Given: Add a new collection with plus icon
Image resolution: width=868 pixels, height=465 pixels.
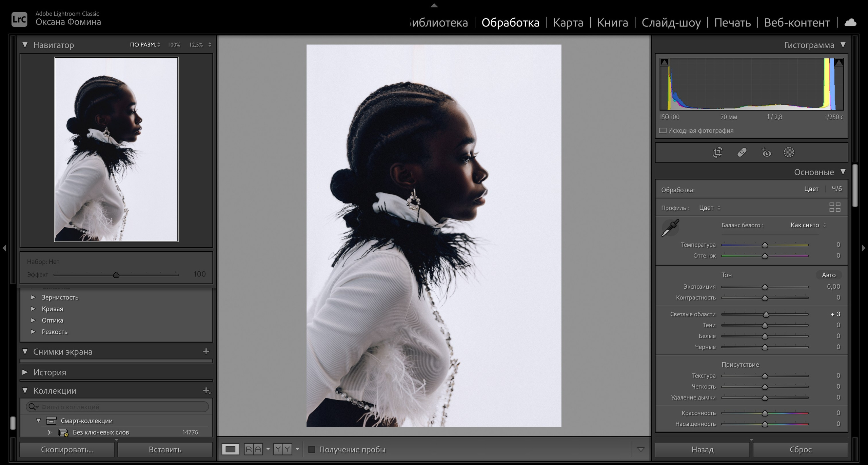Looking at the screenshot, I should click(206, 391).
